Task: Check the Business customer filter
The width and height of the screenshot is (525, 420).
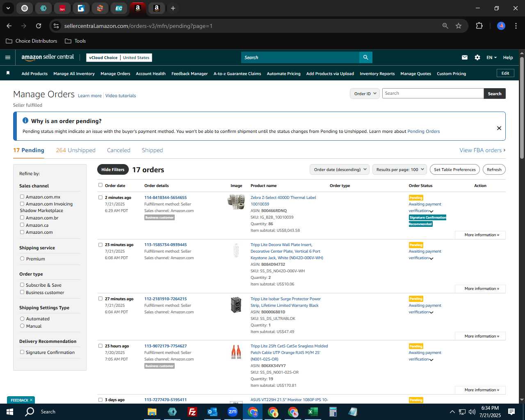Action: (x=22, y=292)
